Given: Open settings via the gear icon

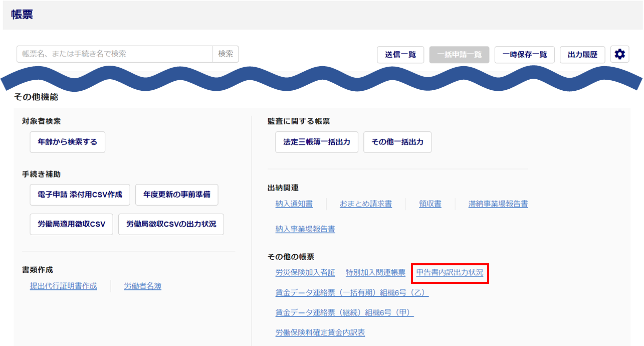Looking at the screenshot, I should click(619, 55).
